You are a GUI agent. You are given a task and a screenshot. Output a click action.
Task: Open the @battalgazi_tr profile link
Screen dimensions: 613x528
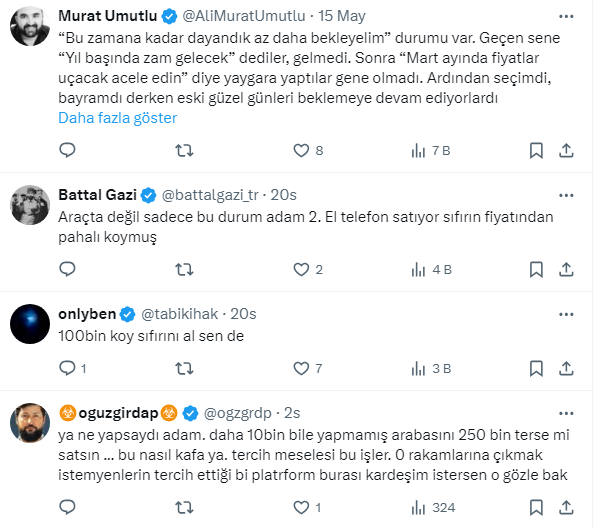pyautogui.click(x=210, y=193)
